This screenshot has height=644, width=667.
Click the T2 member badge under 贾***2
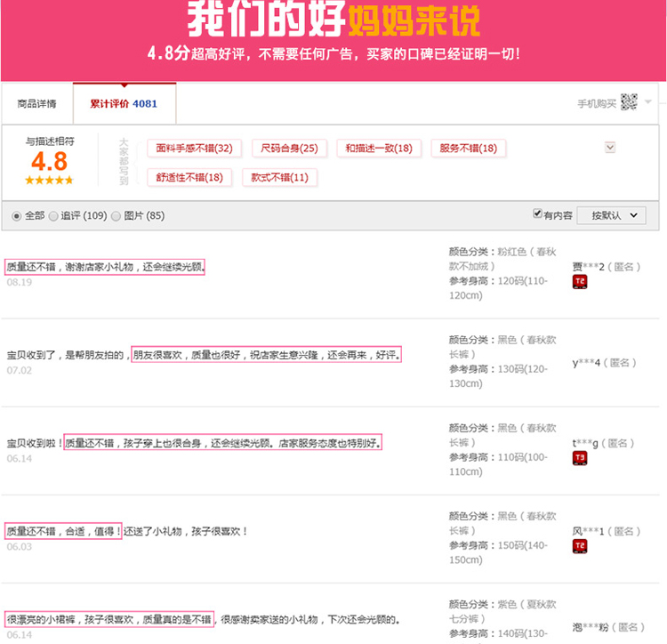(579, 282)
